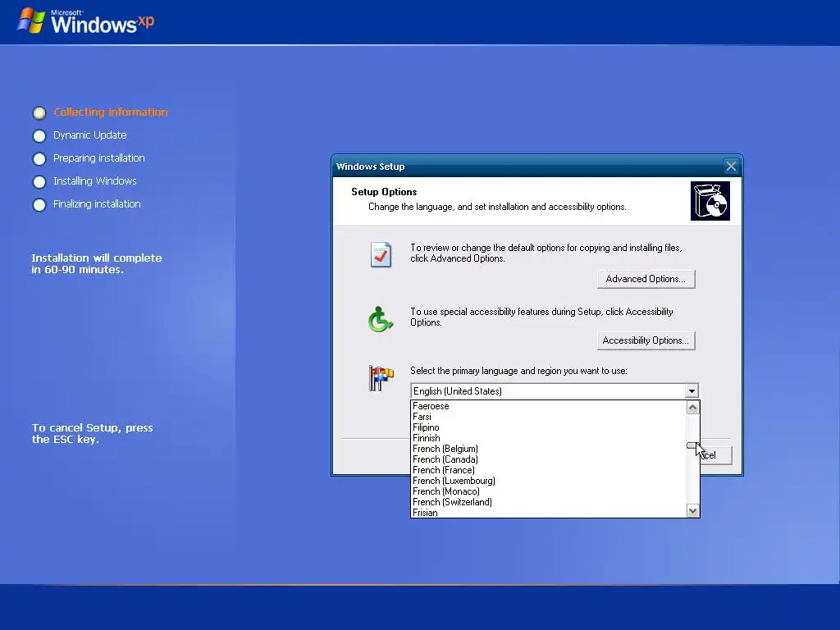Image resolution: width=840 pixels, height=630 pixels.
Task: Choose Farsi in the language list
Action: point(549,417)
